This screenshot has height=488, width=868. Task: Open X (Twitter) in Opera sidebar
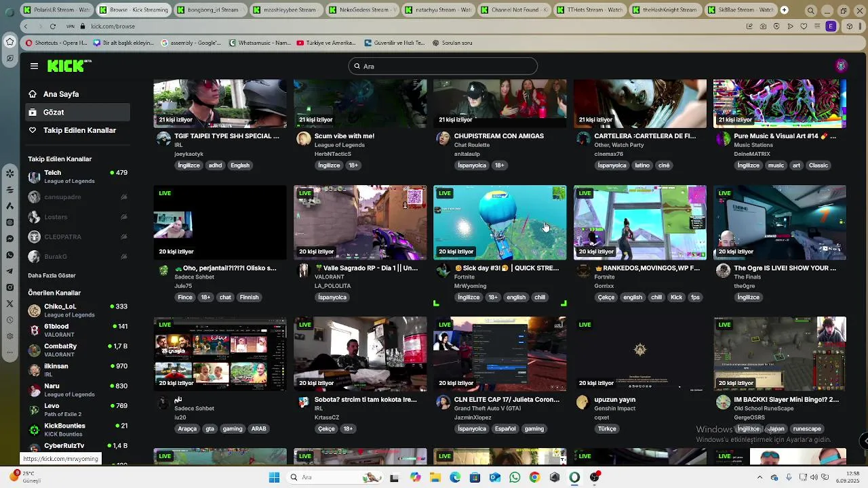[9, 304]
